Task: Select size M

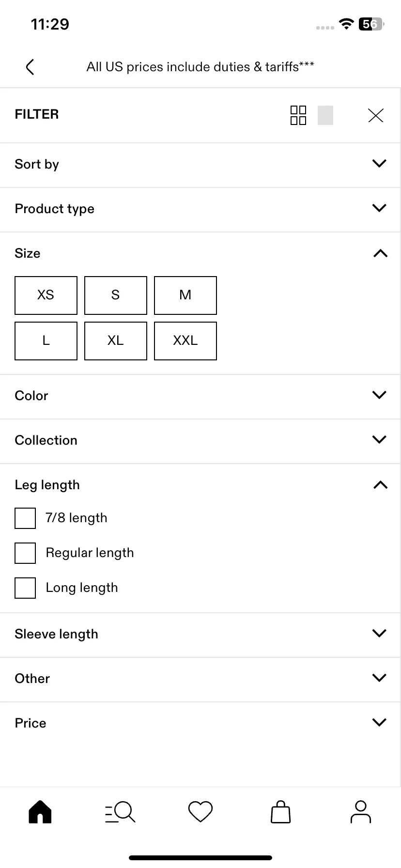Action: (185, 295)
